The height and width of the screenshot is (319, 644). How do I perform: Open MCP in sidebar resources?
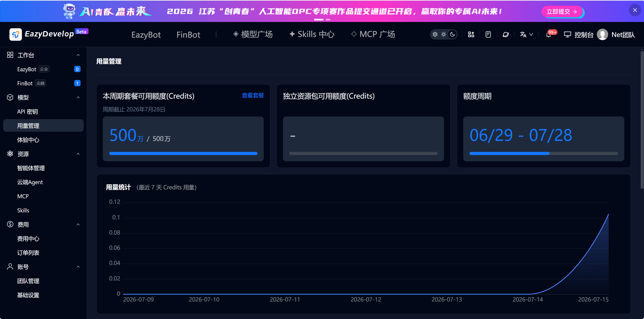[43, 196]
